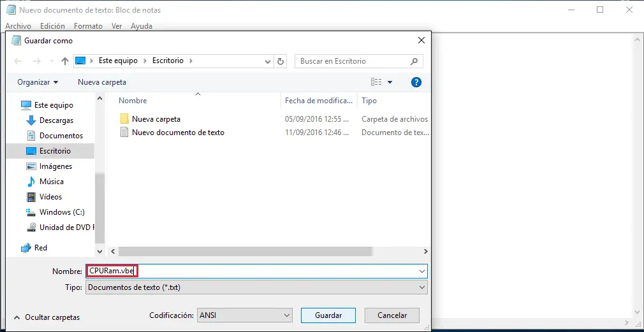Click the horizontal scrollbar in file list
This screenshot has height=332, width=644.
click(x=245, y=251)
